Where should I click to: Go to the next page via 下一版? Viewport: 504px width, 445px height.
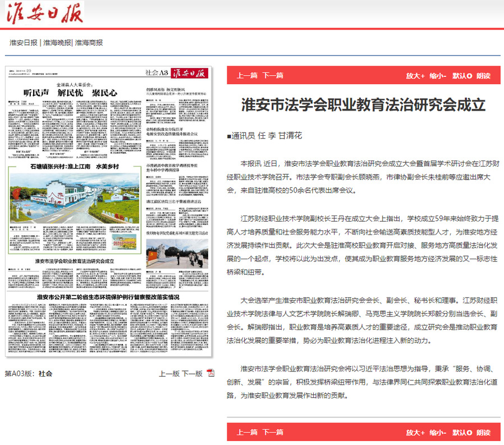click(192, 374)
